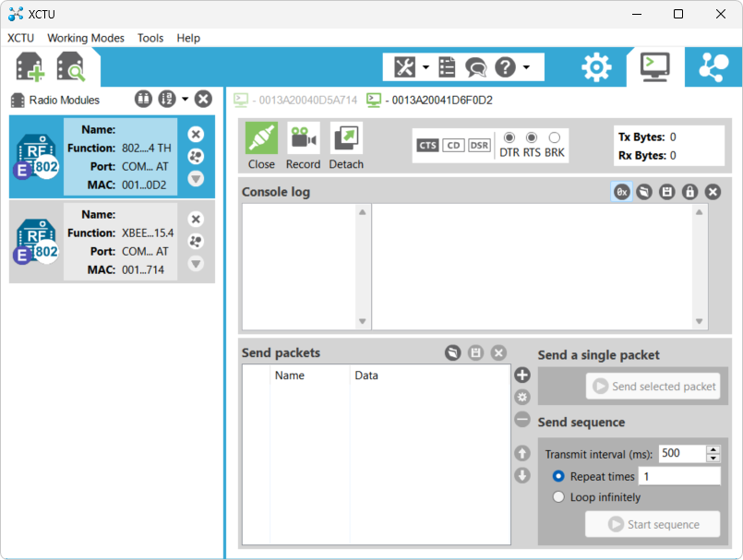Toggle the DTR line
Viewport: 743px width, 560px height.
pyautogui.click(x=509, y=137)
